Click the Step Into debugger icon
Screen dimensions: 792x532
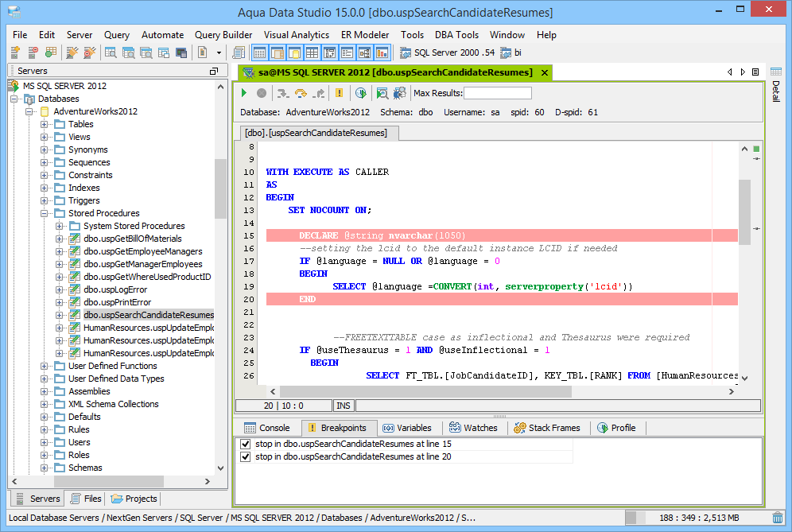pos(282,93)
